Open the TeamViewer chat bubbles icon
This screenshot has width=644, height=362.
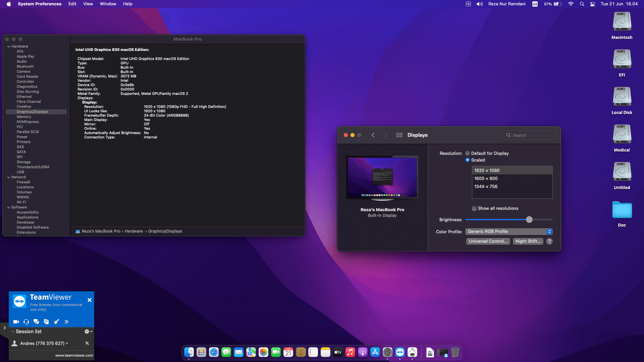click(x=36, y=322)
